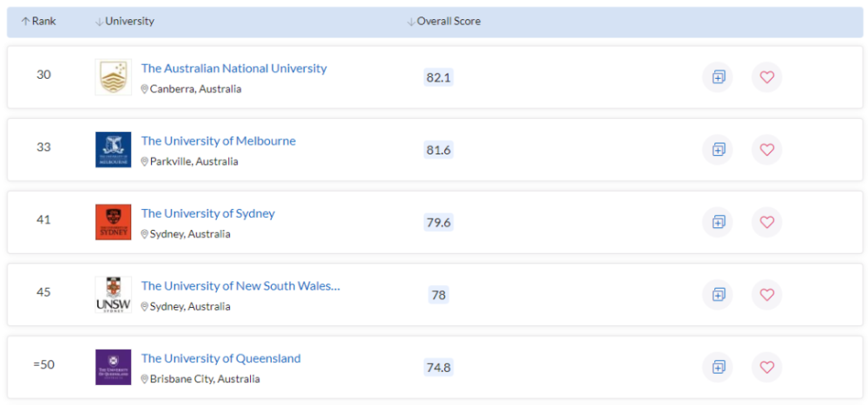Click the UNSW Sydney logo

(x=114, y=295)
